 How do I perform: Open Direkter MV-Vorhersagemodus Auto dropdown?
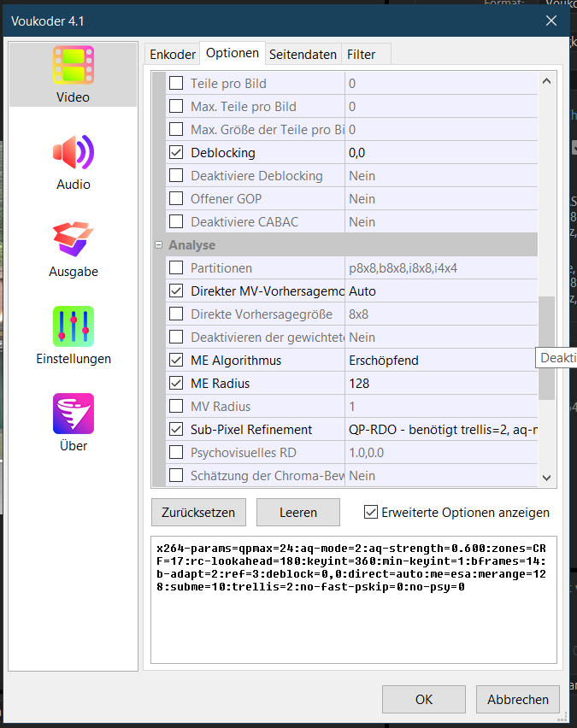[x=440, y=291]
